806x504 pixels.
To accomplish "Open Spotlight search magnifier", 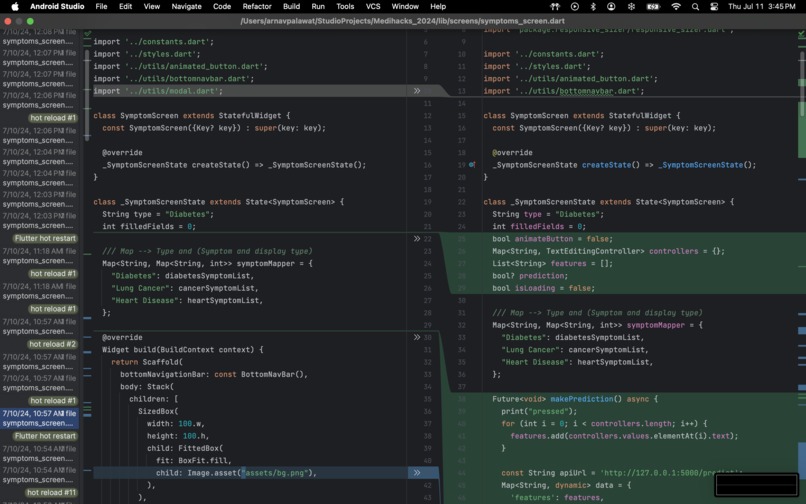I will [695, 6].
